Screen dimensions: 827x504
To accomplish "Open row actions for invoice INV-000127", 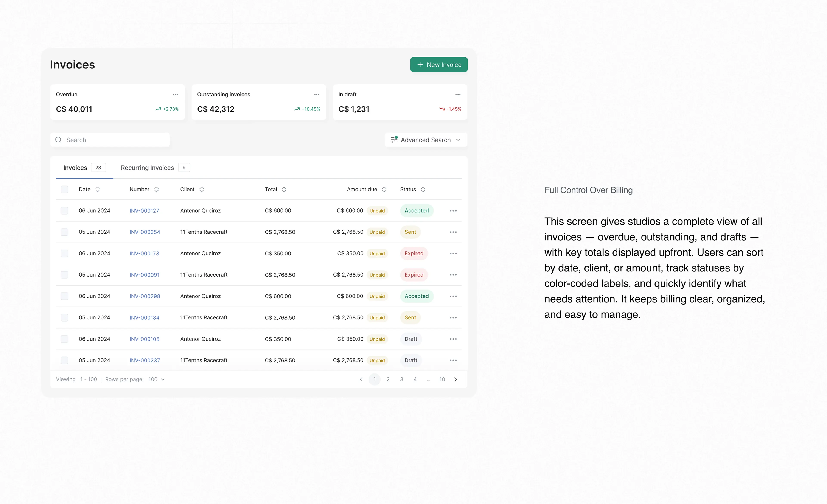I will (x=453, y=211).
